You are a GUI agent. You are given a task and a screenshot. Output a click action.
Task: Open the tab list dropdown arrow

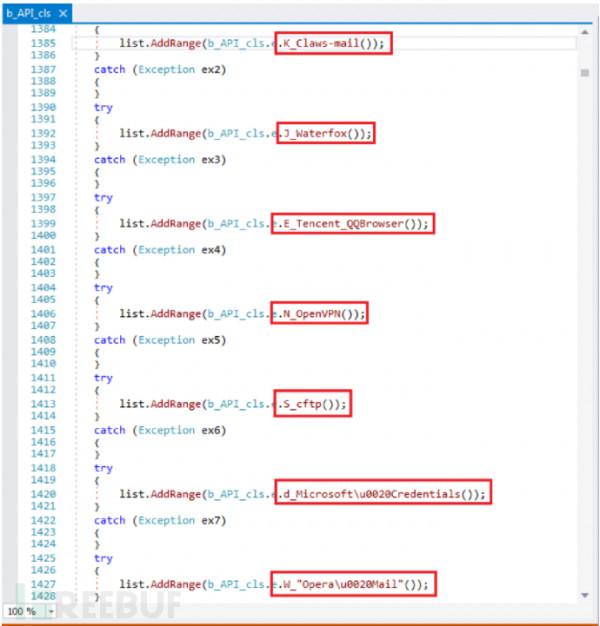pos(586,13)
